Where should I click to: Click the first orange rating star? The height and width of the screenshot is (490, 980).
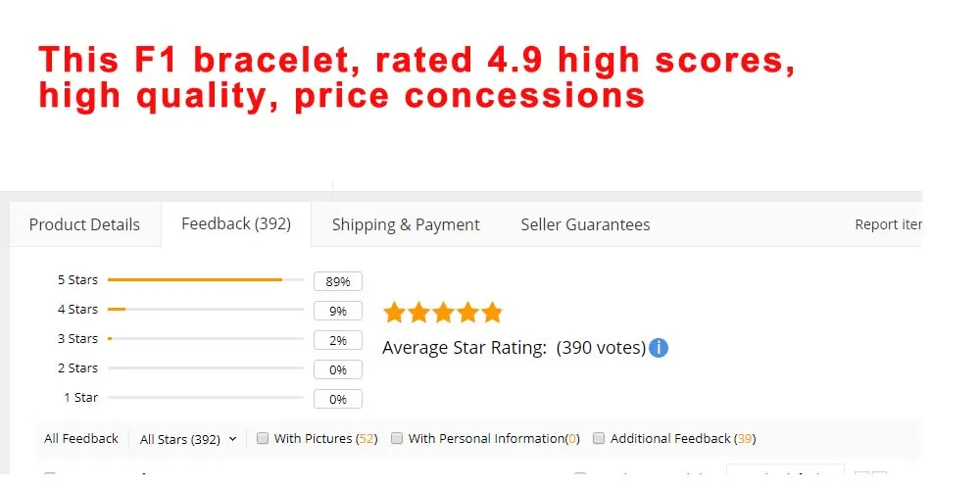[394, 312]
